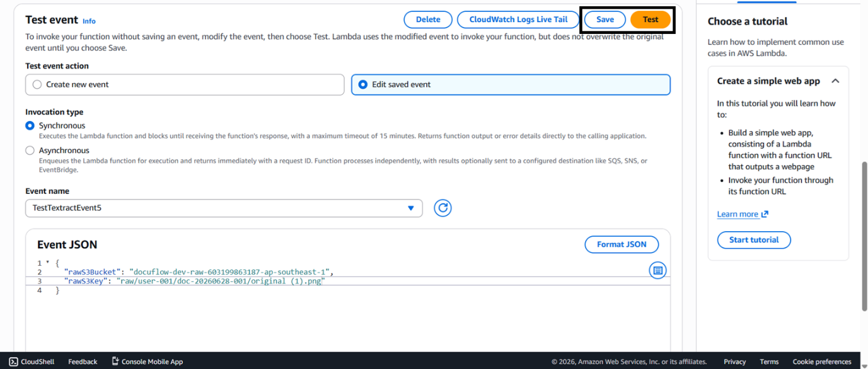The image size is (868, 369).
Task: Collapse the JSON fold arrow on line 1
Action: [x=47, y=262]
